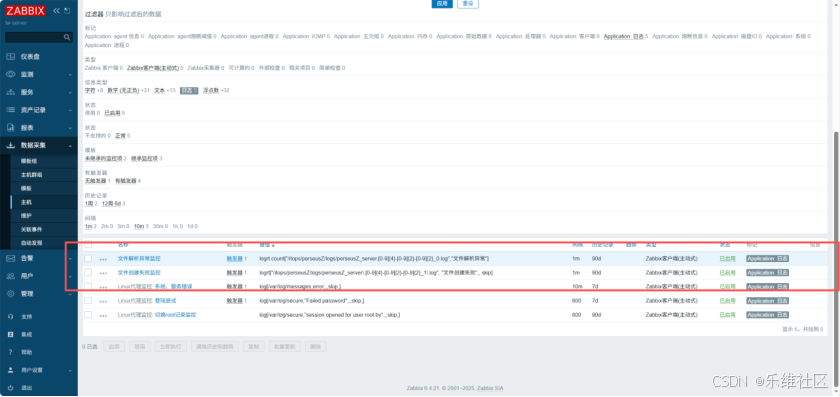Click the 报表 report icon
The image size is (840, 397).
coord(10,128)
